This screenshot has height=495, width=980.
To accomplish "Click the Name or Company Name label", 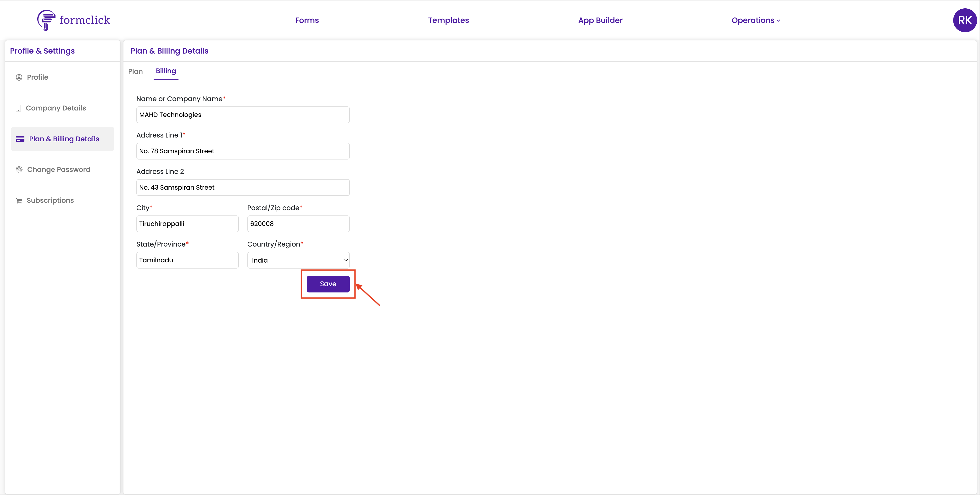I will click(x=181, y=99).
